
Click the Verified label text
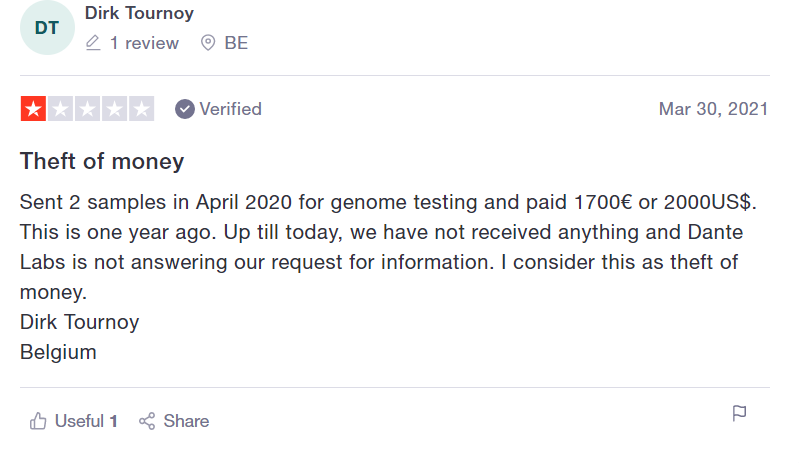point(230,109)
